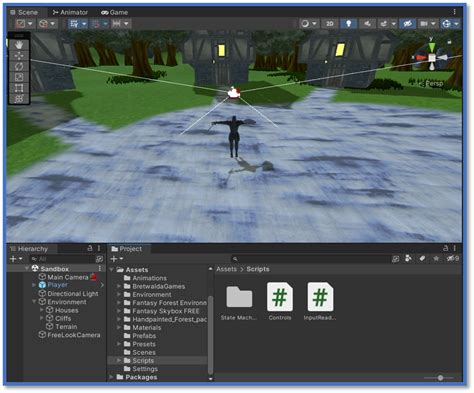474x393 pixels.
Task: Select the Hand view tool
Action: click(19, 45)
